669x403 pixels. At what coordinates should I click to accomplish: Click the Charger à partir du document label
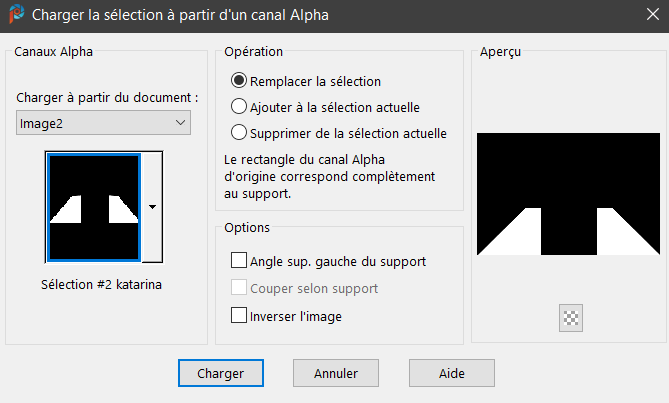click(x=107, y=98)
